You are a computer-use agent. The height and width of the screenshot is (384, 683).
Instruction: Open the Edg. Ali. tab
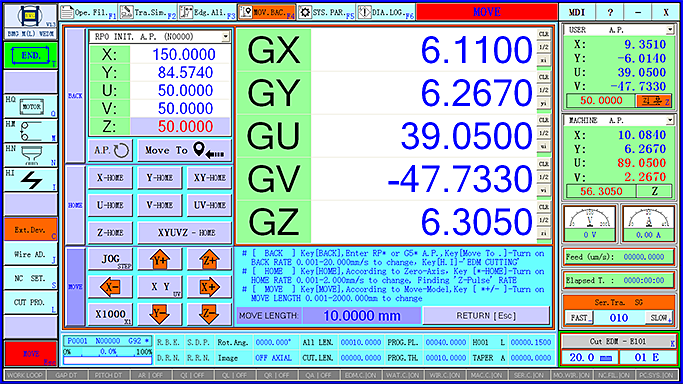coord(207,12)
